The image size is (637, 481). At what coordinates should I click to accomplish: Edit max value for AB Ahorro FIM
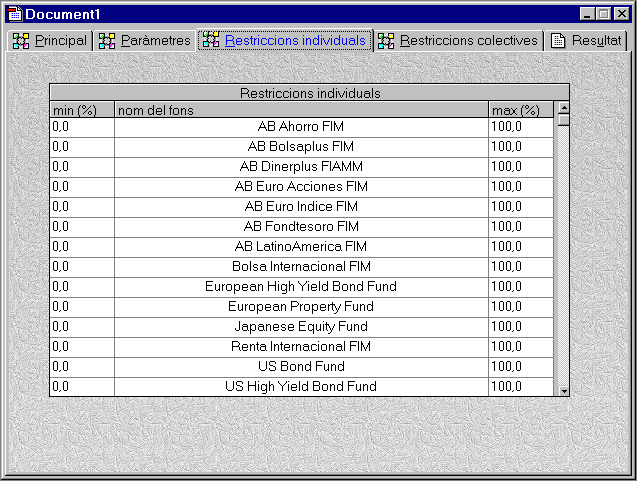pyautogui.click(x=521, y=127)
